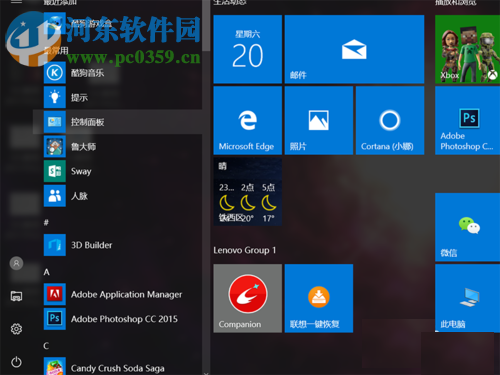This screenshot has width=500, height=375.
Task: Open the Settings gear icon
Action: click(16, 329)
